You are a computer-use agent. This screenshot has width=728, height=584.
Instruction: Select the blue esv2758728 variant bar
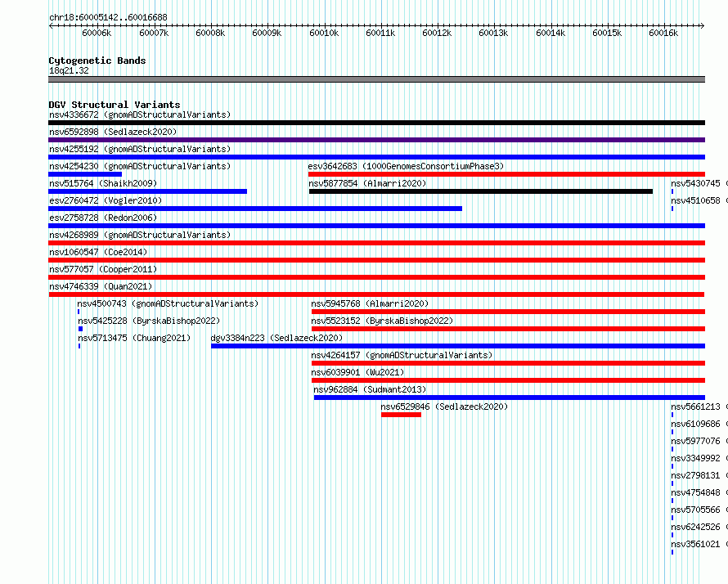coord(376,226)
